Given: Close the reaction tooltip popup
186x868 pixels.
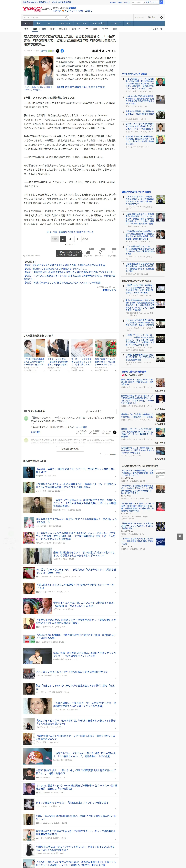Looking at the screenshot, I should 81,252.
